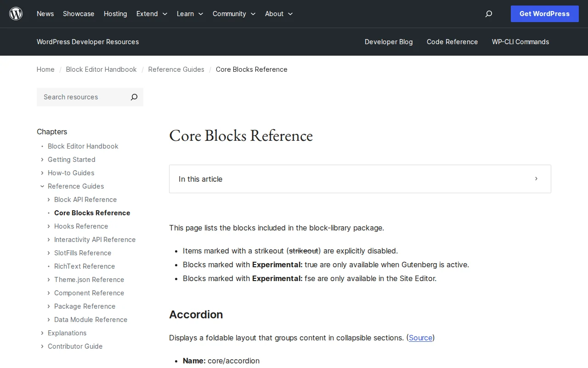This screenshot has height=368, width=588.
Task: Open the Source link under Accordion
Action: pos(420,338)
